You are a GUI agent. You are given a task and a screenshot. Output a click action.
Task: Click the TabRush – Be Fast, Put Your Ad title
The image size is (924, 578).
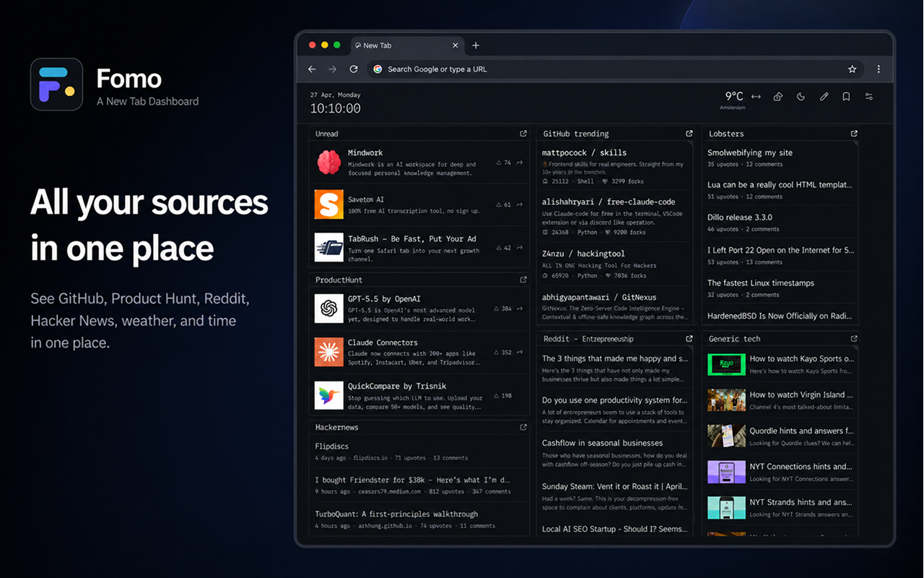pyautogui.click(x=411, y=238)
